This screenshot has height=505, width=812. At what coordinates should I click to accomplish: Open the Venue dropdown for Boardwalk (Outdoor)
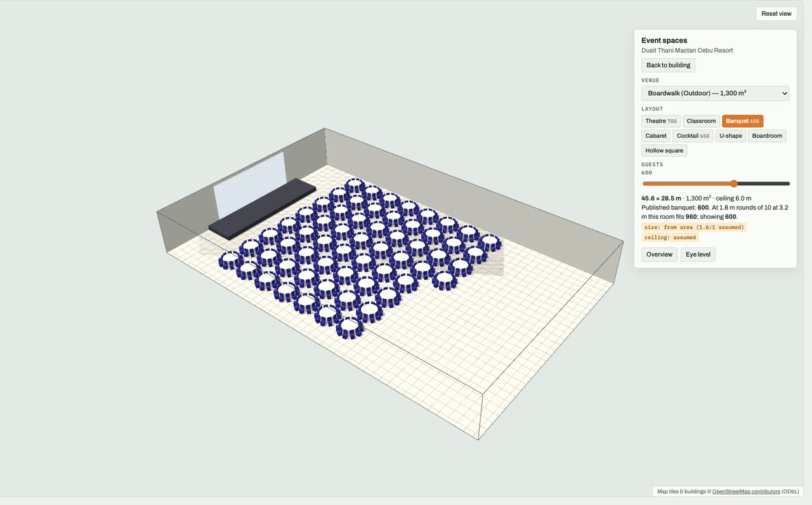coord(716,93)
